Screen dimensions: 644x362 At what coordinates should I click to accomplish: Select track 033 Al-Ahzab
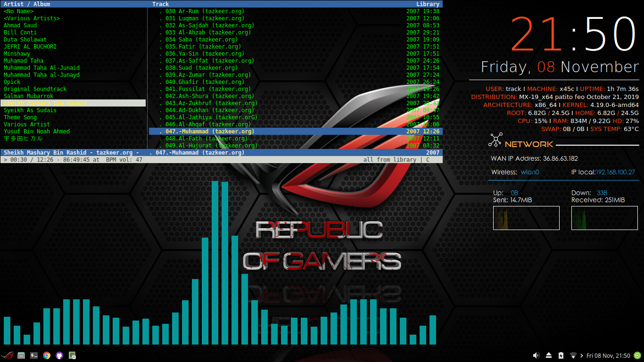click(x=296, y=32)
